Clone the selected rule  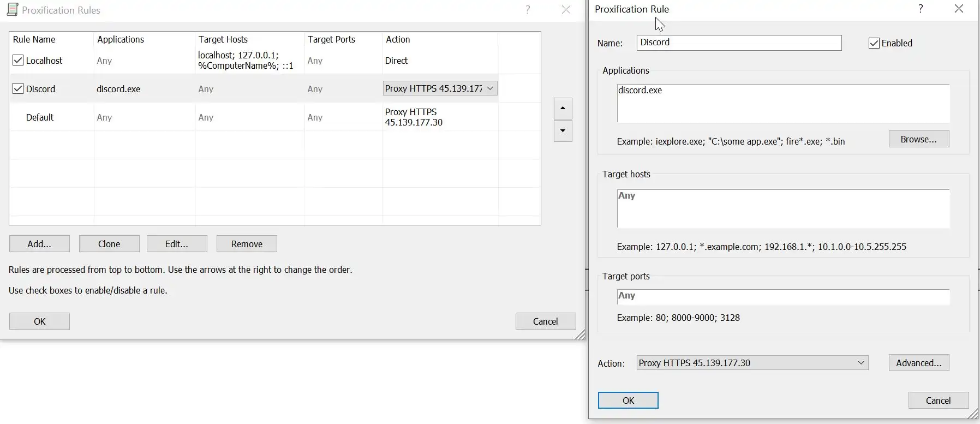coord(109,244)
